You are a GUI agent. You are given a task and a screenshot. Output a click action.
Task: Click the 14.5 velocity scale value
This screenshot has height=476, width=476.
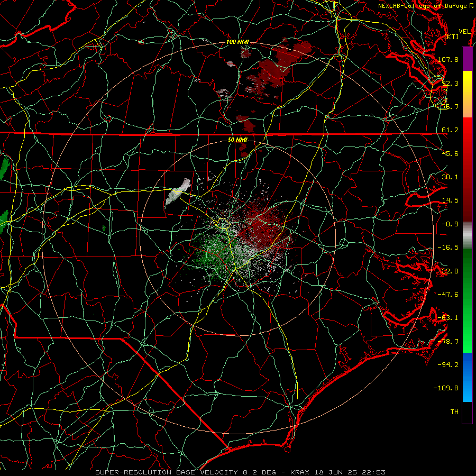[x=450, y=200]
